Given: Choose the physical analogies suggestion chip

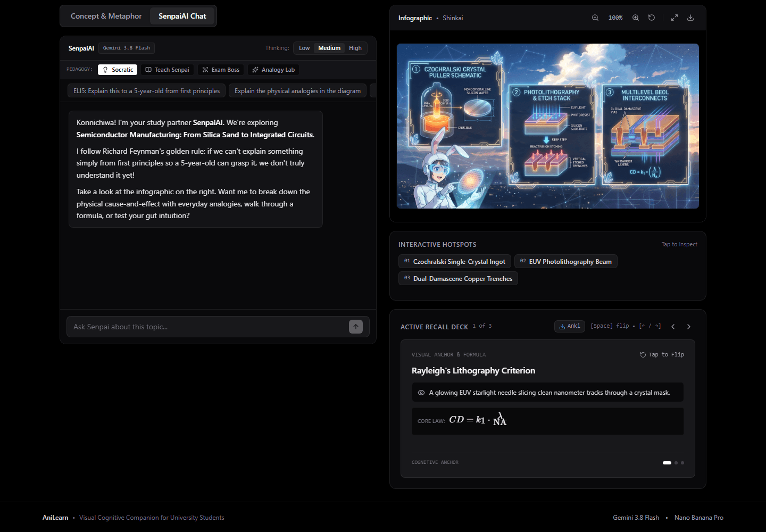Looking at the screenshot, I should pos(298,91).
